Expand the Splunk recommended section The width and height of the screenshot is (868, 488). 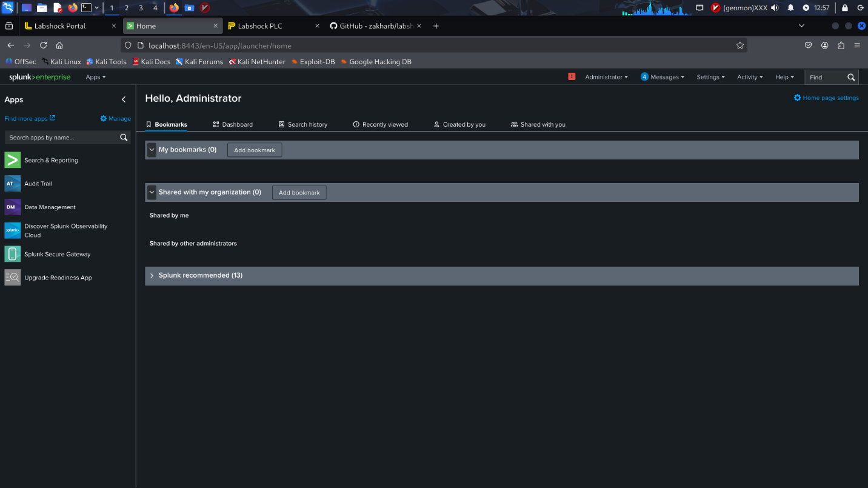click(x=152, y=276)
